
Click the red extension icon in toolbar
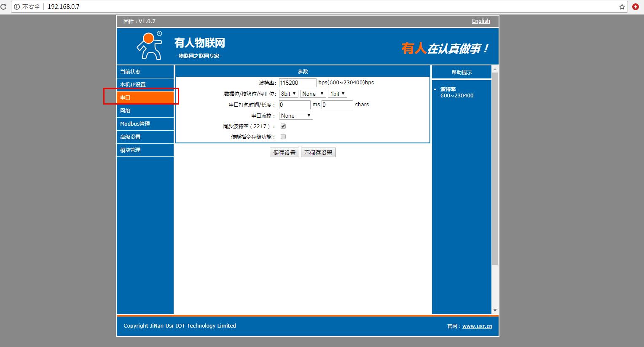pos(636,7)
